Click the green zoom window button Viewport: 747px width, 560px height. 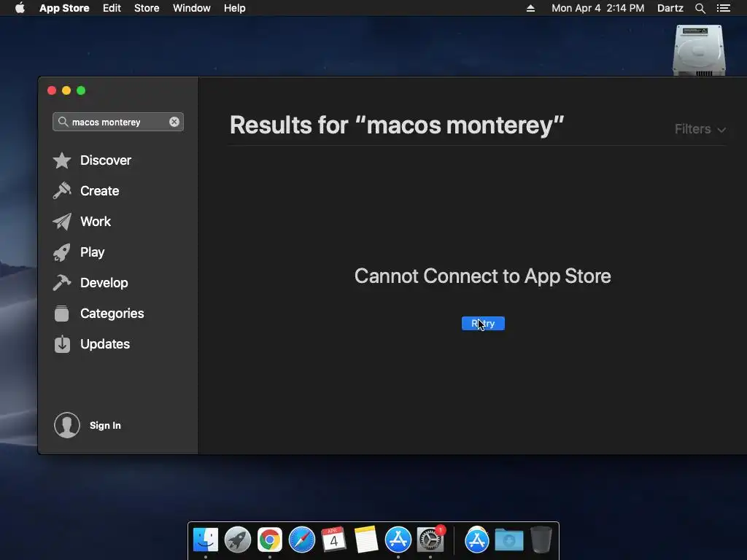point(81,90)
